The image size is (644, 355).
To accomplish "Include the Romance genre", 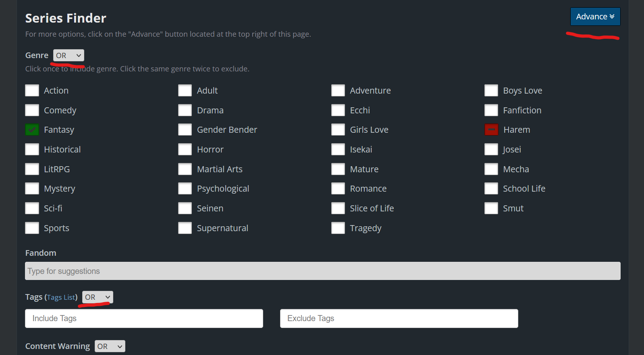I will [338, 189].
